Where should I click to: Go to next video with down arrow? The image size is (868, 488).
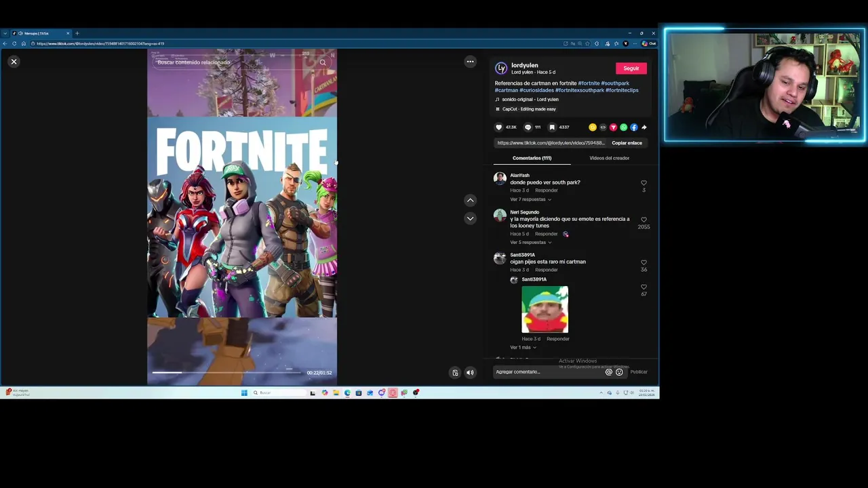point(470,218)
